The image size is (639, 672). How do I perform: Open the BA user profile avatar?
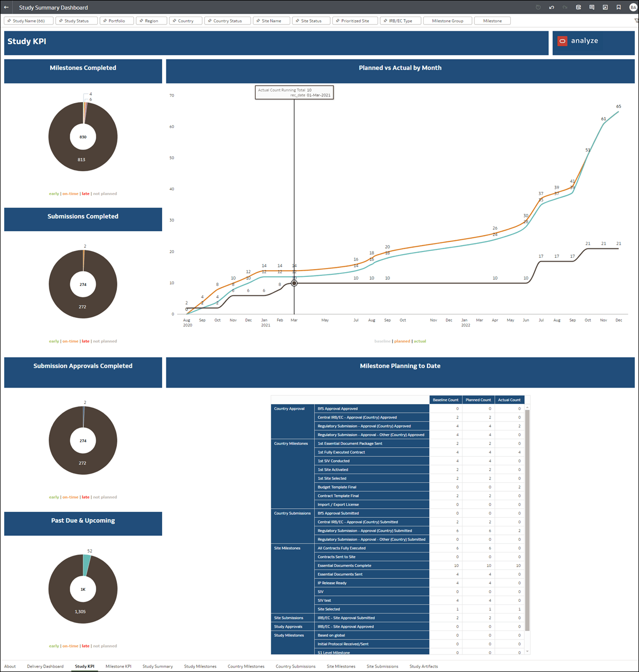pos(632,7)
